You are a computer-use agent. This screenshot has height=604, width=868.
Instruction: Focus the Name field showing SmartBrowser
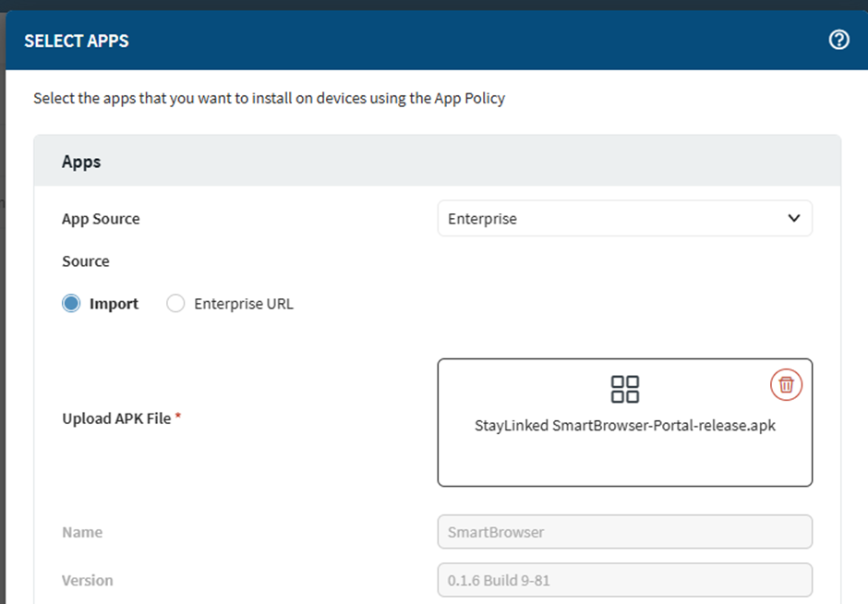tap(625, 532)
